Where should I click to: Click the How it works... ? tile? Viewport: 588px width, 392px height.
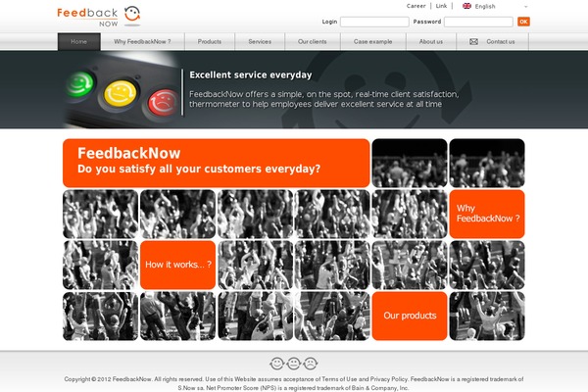177,265
